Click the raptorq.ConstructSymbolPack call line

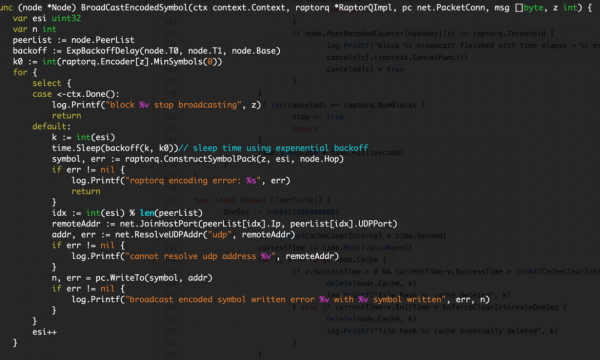[x=197, y=159]
